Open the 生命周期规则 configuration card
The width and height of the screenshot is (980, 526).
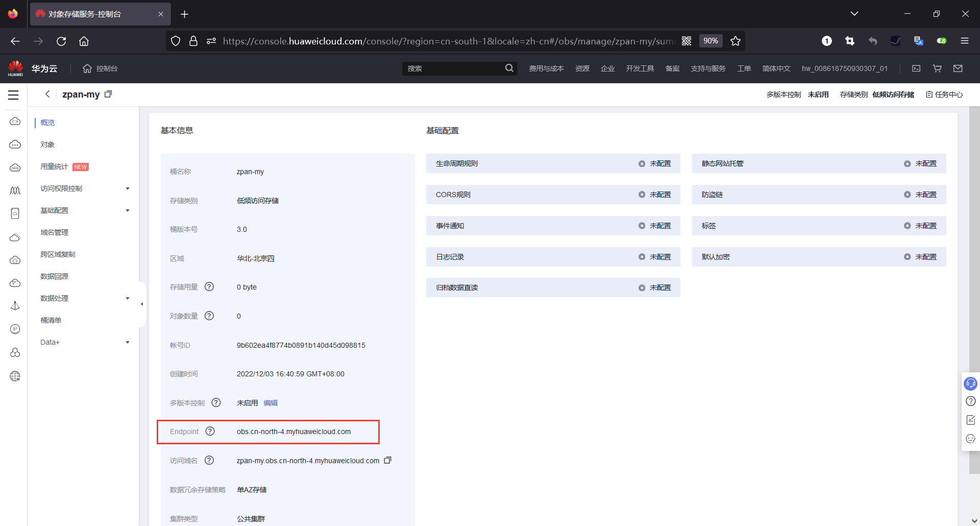click(553, 163)
